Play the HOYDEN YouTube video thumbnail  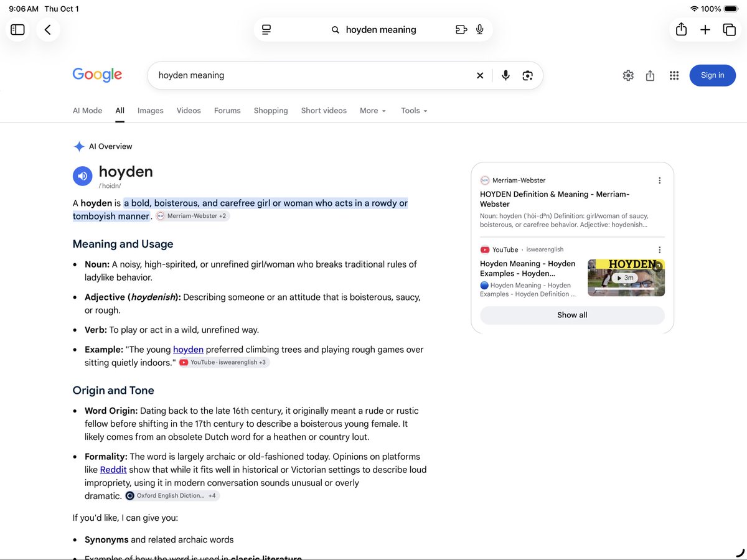626,278
